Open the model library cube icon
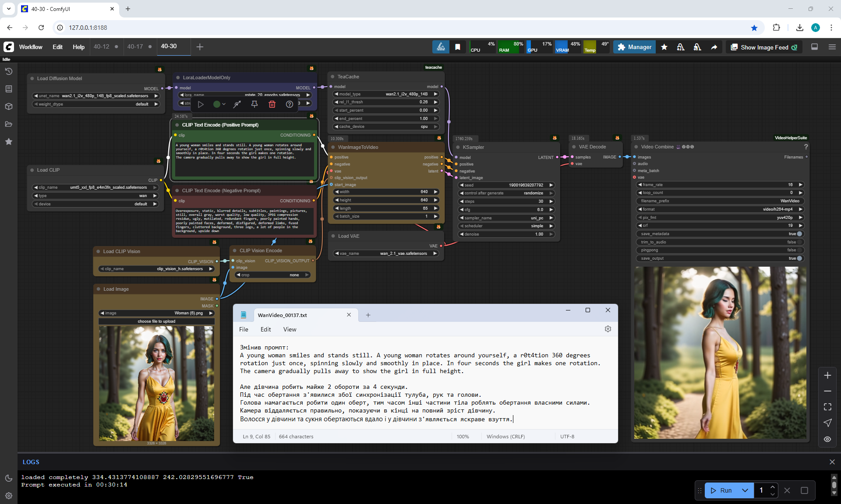Screen dimensions: 841x504 tap(9, 106)
